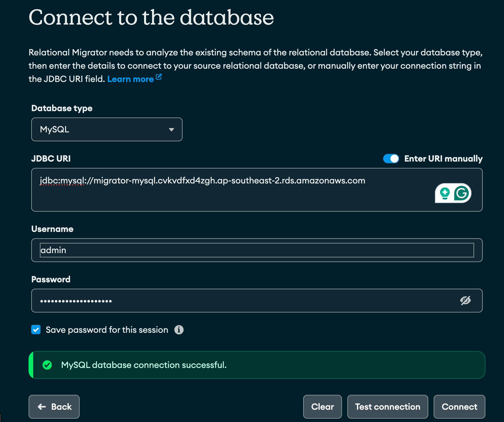Click the Grammarly lightbulb suggestion icon
The image size is (504, 422).
[x=445, y=193]
